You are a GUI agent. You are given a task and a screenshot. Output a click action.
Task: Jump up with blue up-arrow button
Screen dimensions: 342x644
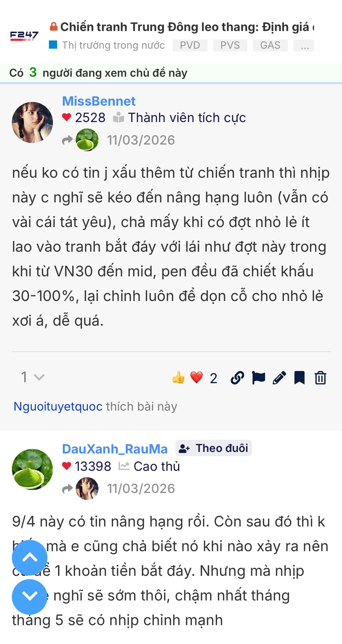click(x=29, y=558)
